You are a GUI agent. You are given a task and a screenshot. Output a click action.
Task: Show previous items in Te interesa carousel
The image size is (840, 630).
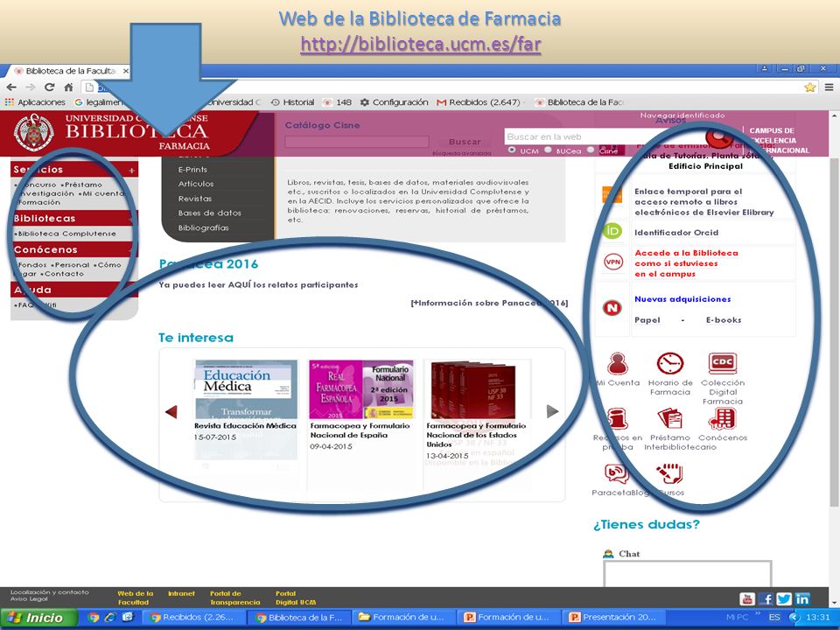(171, 411)
